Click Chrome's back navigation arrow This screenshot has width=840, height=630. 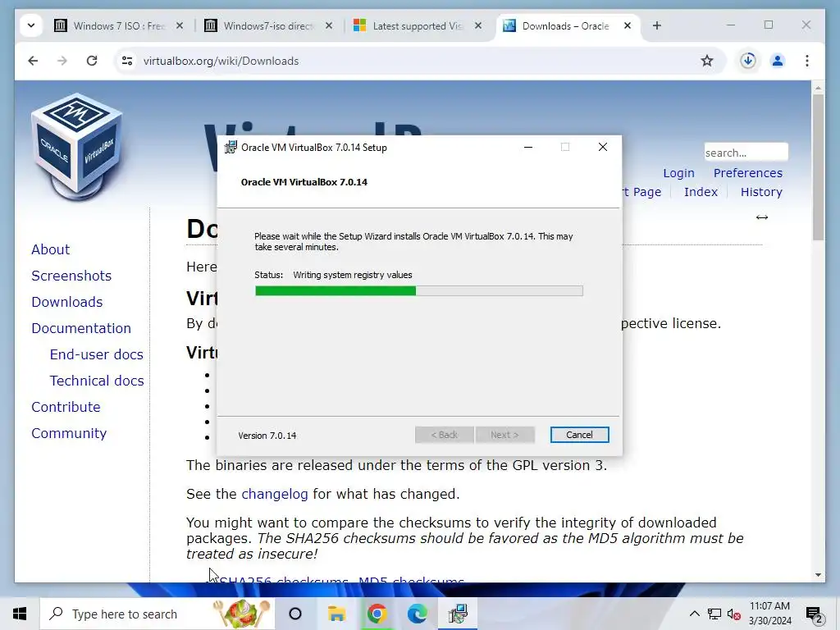pos(33,61)
